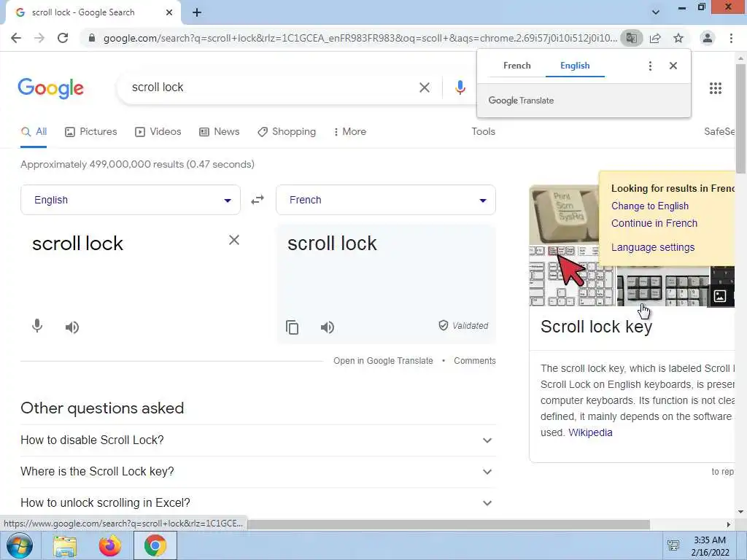Click the Google search input field
The height and width of the screenshot is (560, 747).
tap(271, 87)
